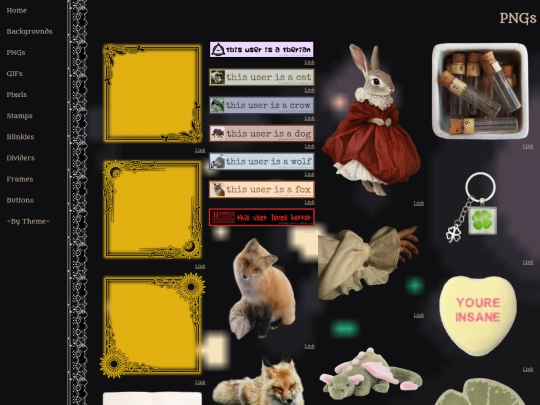Image resolution: width=540 pixels, height=405 pixels.
Task: Open Link below the bat corner frame
Action: [200, 150]
